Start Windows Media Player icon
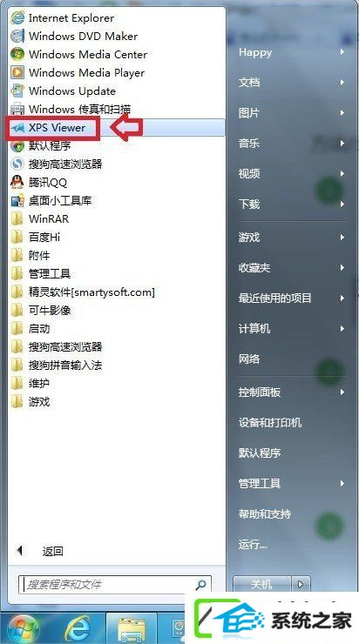The image size is (359, 644). pyautogui.click(x=17, y=73)
